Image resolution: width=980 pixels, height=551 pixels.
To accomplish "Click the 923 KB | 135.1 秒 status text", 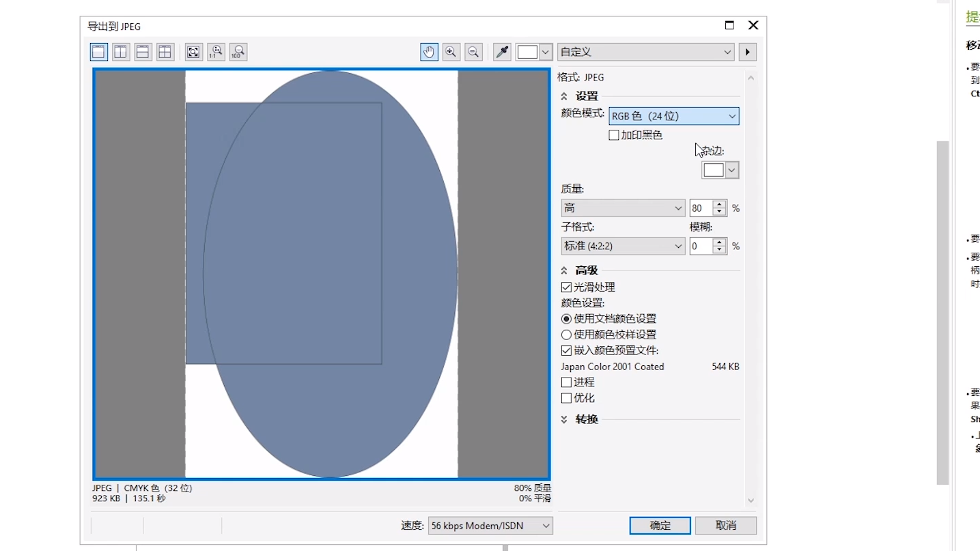I will [x=129, y=498].
